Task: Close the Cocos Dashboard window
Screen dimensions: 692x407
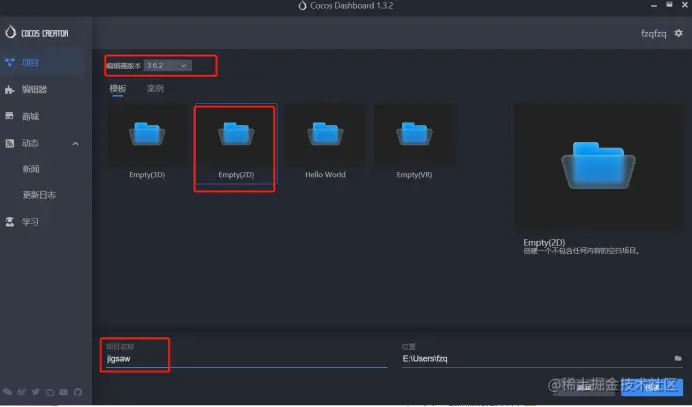Action: point(685,5)
